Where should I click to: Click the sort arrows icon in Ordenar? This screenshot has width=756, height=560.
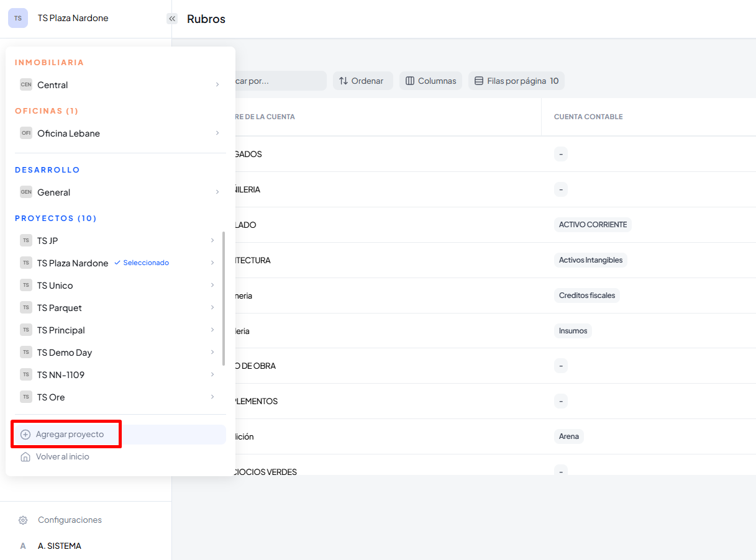344,81
